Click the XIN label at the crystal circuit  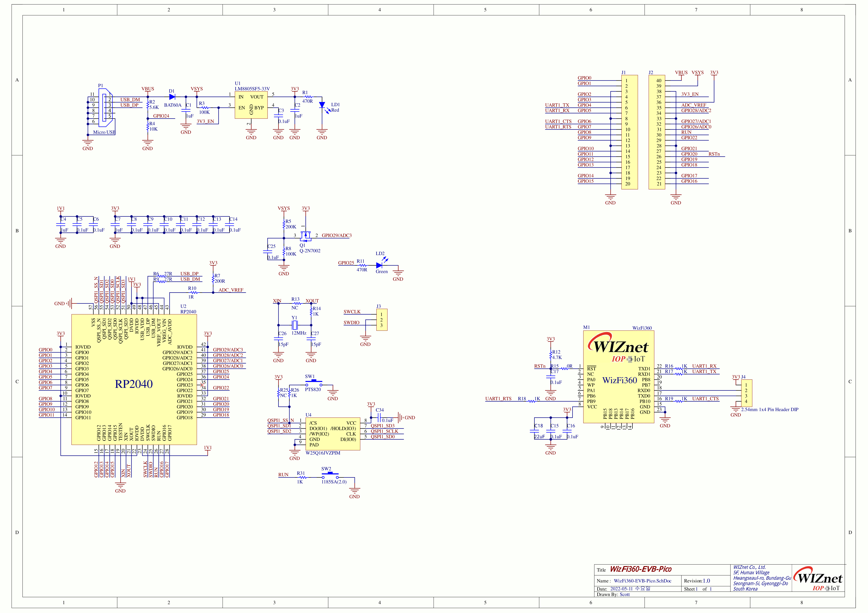277,301
